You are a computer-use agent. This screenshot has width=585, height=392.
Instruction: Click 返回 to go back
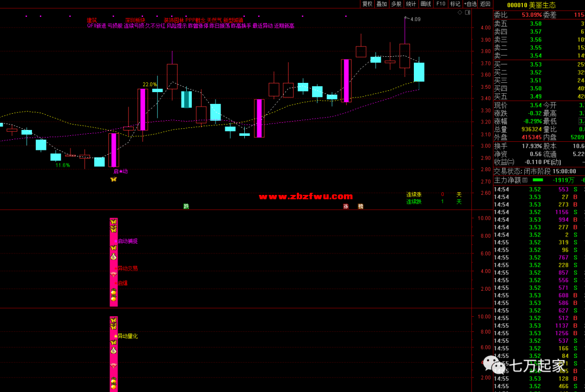coord(485,4)
